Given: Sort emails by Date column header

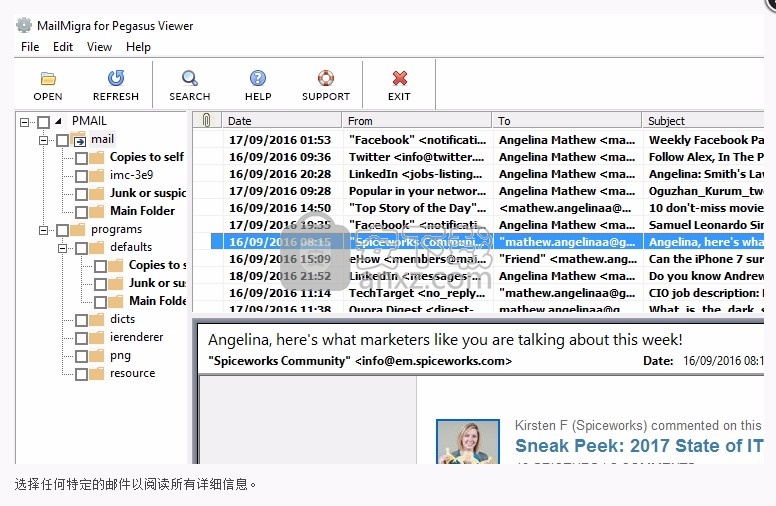Looking at the screenshot, I should pos(282,120).
